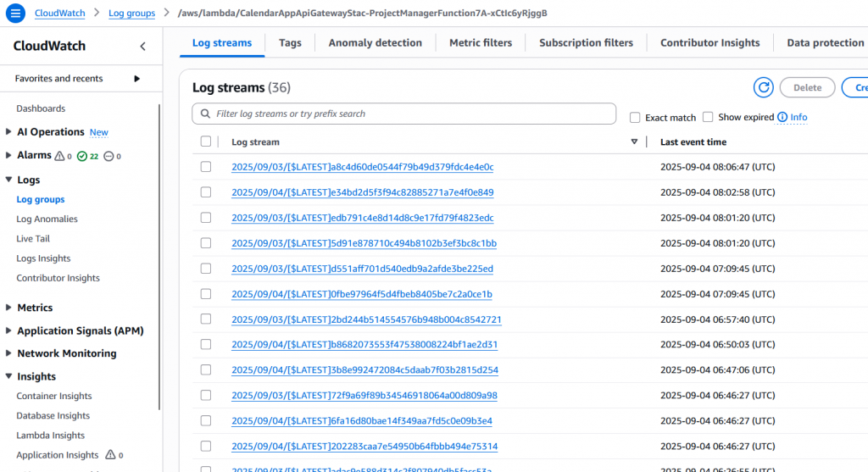Click Application Insights warning triangle icon
868x472 pixels.
point(111,455)
